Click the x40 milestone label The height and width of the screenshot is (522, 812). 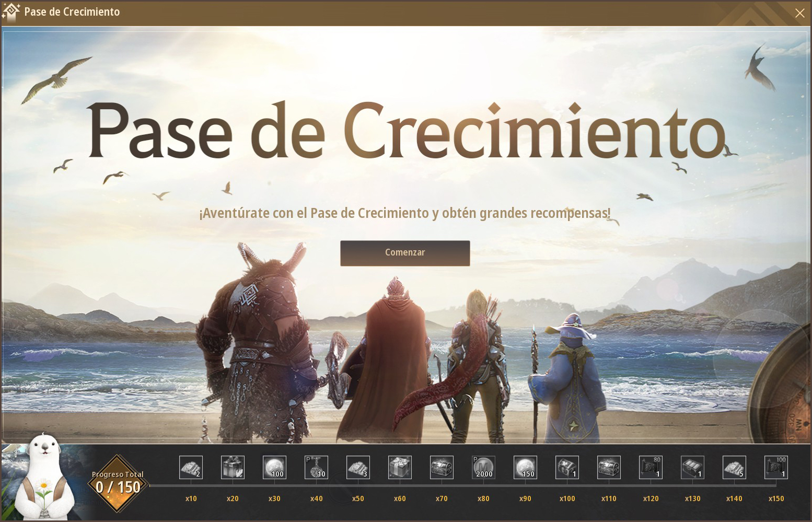pos(316,498)
